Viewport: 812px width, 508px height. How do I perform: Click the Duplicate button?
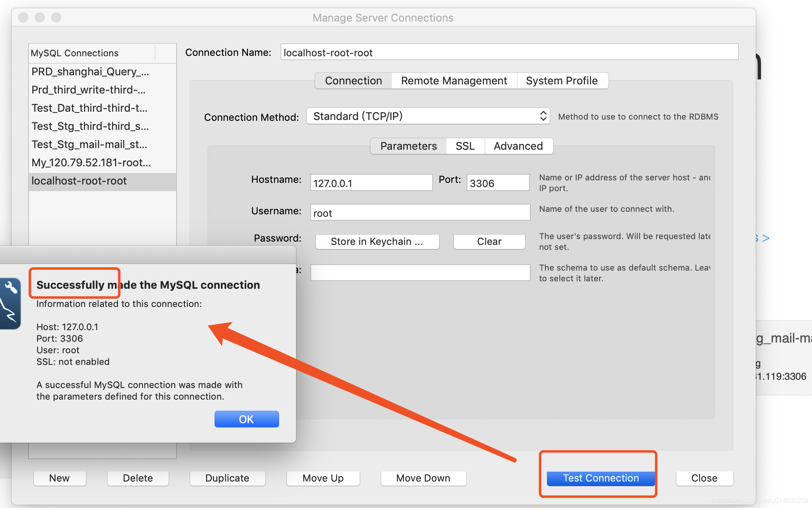pyautogui.click(x=227, y=478)
